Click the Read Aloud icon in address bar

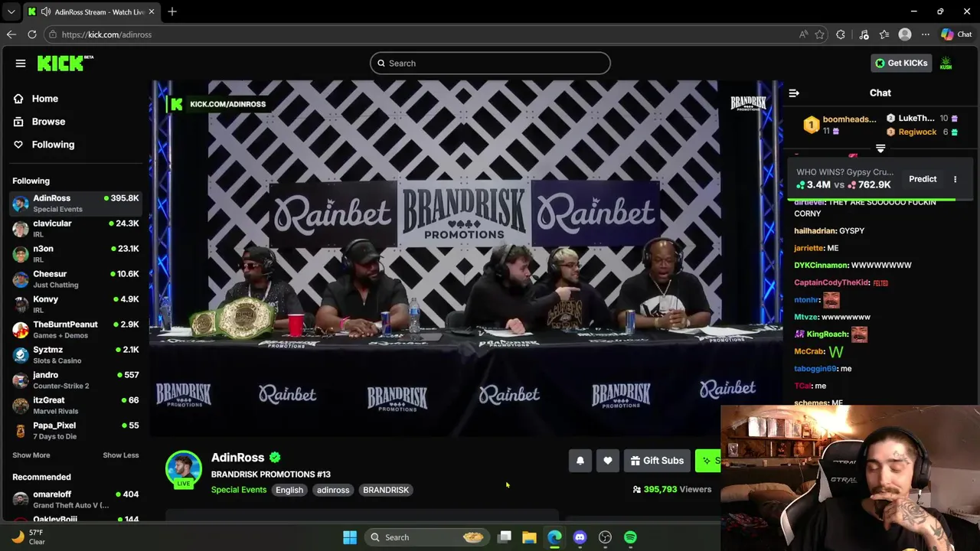pyautogui.click(x=803, y=34)
